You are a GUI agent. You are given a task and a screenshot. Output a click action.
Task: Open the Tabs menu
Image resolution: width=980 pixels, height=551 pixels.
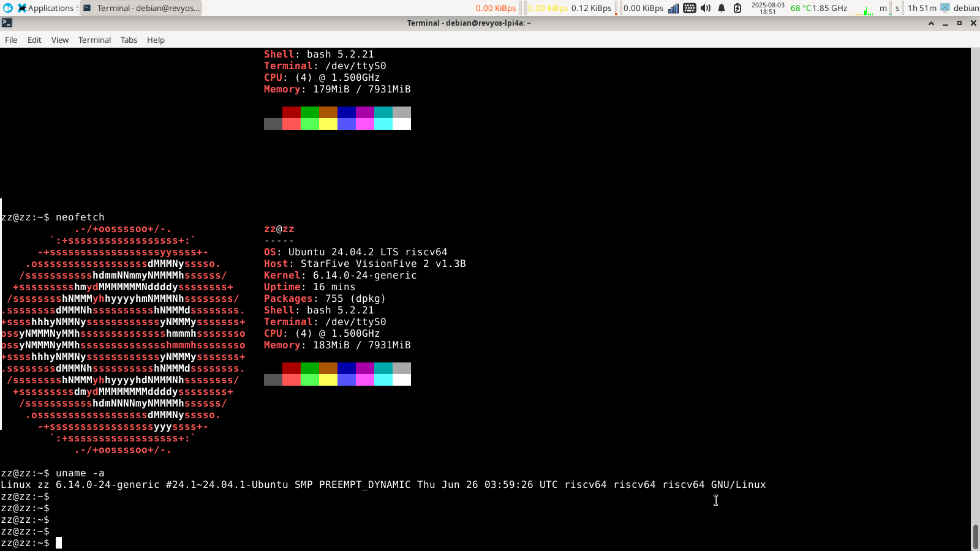[129, 40]
